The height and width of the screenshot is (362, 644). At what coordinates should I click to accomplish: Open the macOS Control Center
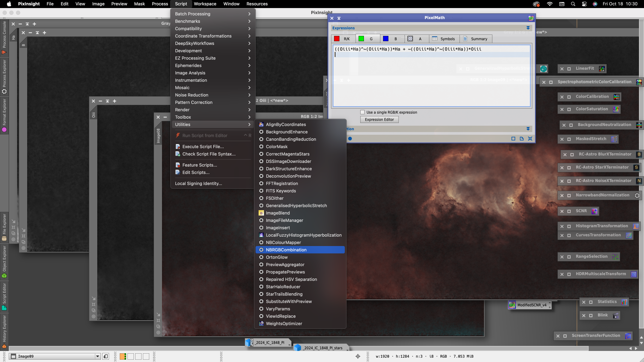(x=584, y=4)
